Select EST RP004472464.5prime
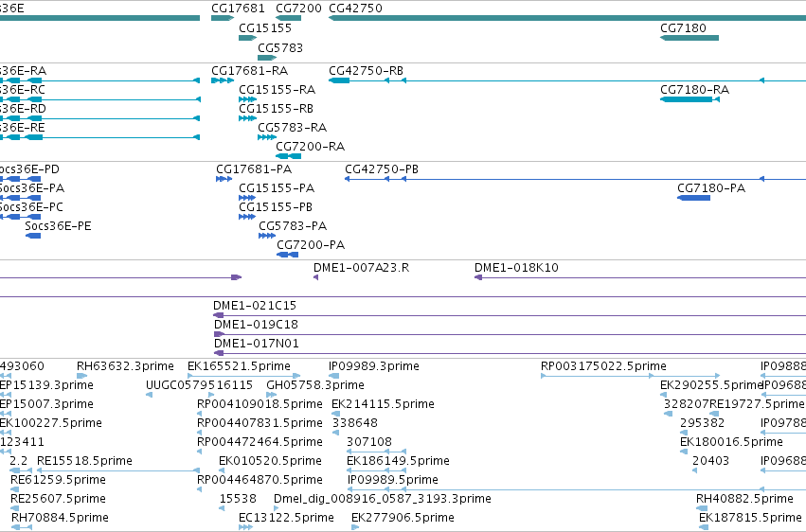This screenshot has width=806, height=532. point(200,452)
